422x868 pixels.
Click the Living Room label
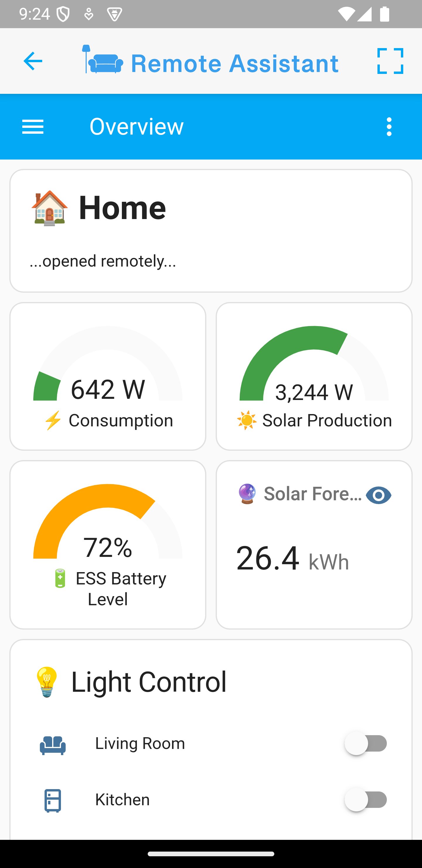click(x=140, y=743)
